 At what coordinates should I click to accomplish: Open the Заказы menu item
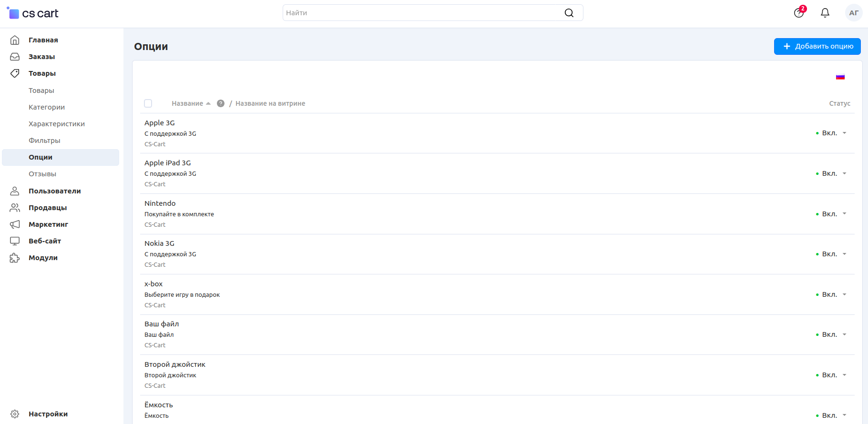(x=41, y=57)
